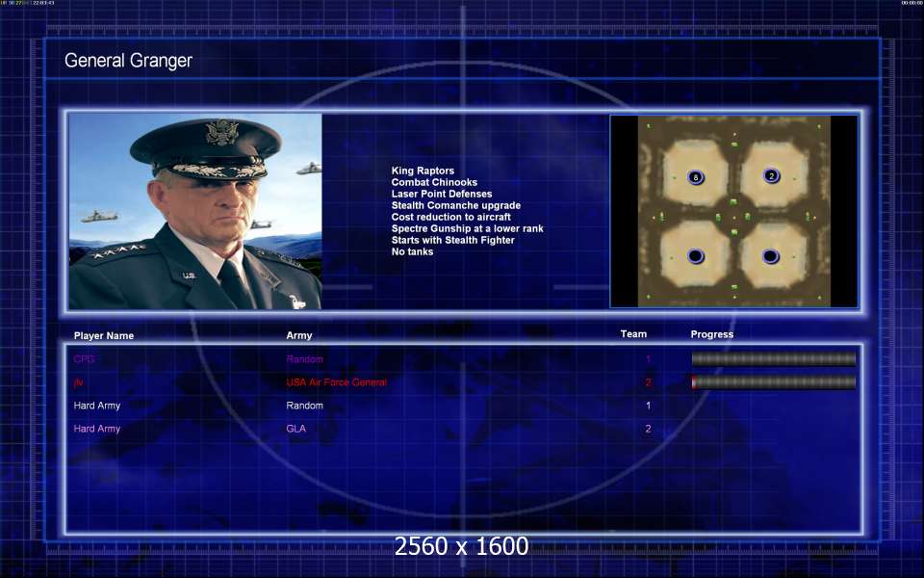Select the bottom-right empty start position marker
The height and width of the screenshot is (578, 924).
point(771,256)
